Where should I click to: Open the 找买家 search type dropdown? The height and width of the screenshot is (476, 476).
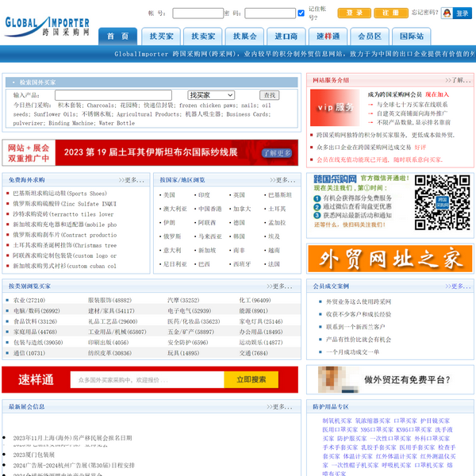click(210, 95)
